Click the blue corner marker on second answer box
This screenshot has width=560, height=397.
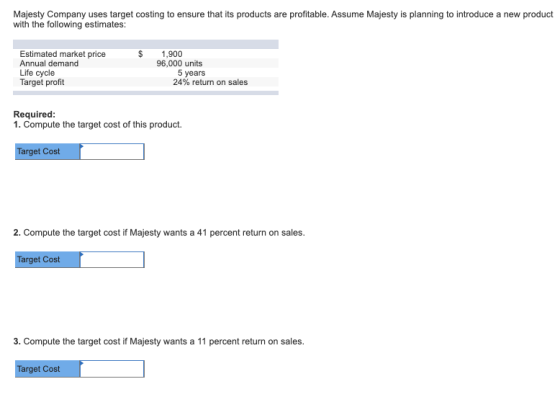(82, 254)
